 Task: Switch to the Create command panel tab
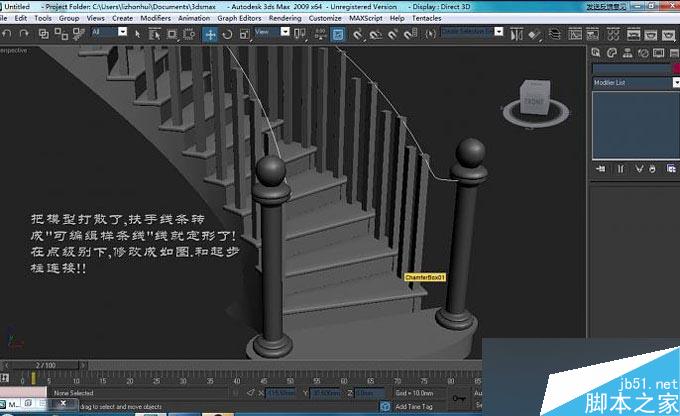pos(596,53)
